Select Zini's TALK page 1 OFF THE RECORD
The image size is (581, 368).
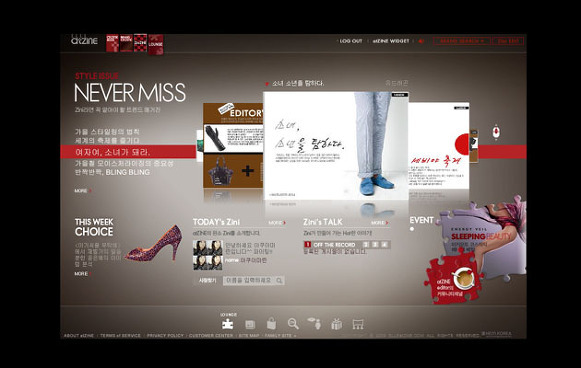(x=329, y=245)
